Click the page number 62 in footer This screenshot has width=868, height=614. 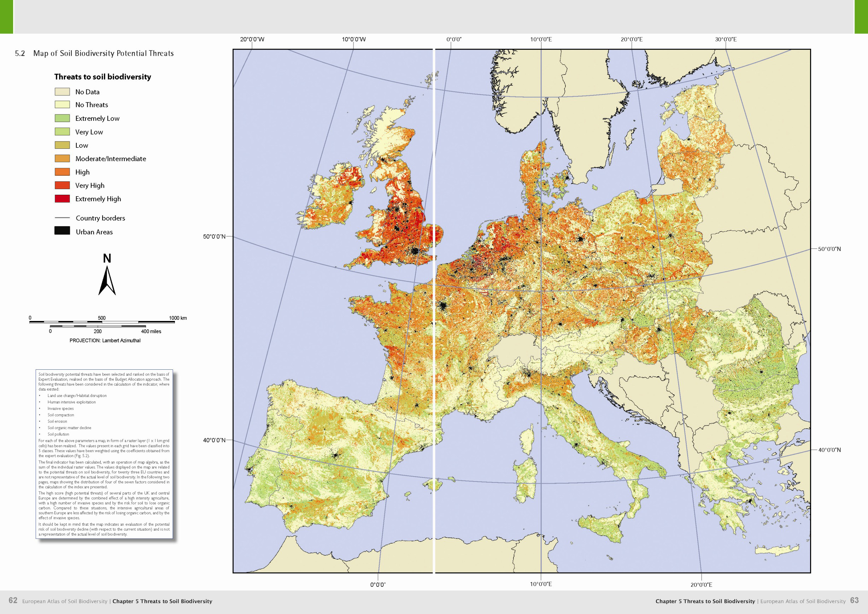(13, 600)
